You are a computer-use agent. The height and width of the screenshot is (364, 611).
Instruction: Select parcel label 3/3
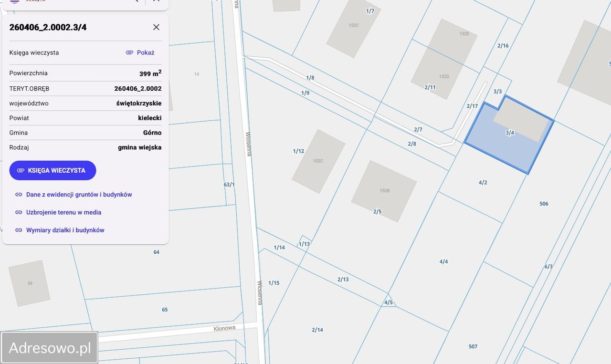[x=498, y=91]
